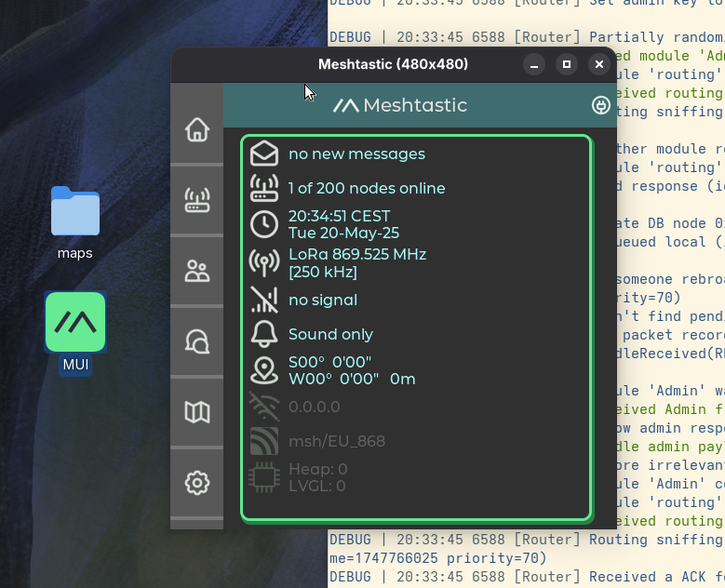The height and width of the screenshot is (588, 725).
Task: Click the bell alert icon
Action: (x=264, y=334)
